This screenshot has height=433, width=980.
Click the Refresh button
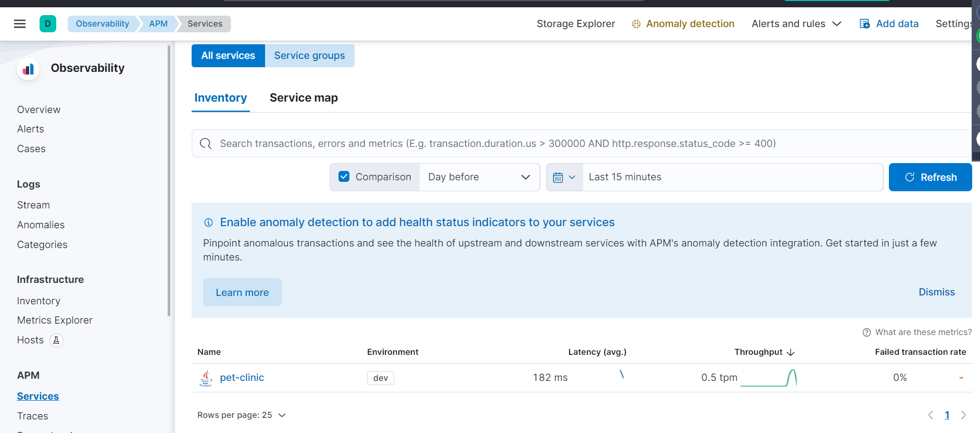[930, 177]
